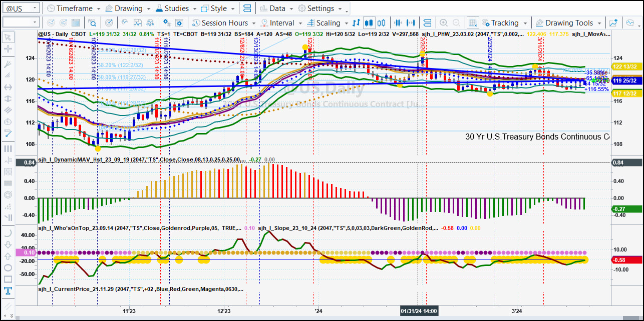Select the blue text T tool

pos(8,291)
